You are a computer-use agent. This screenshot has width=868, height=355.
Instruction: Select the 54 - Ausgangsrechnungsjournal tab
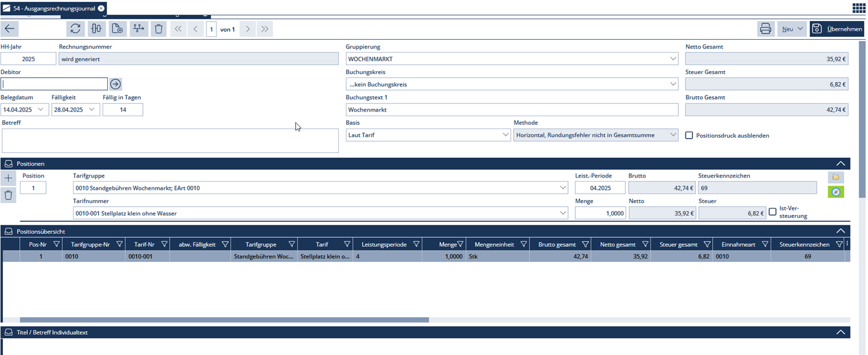(x=54, y=8)
